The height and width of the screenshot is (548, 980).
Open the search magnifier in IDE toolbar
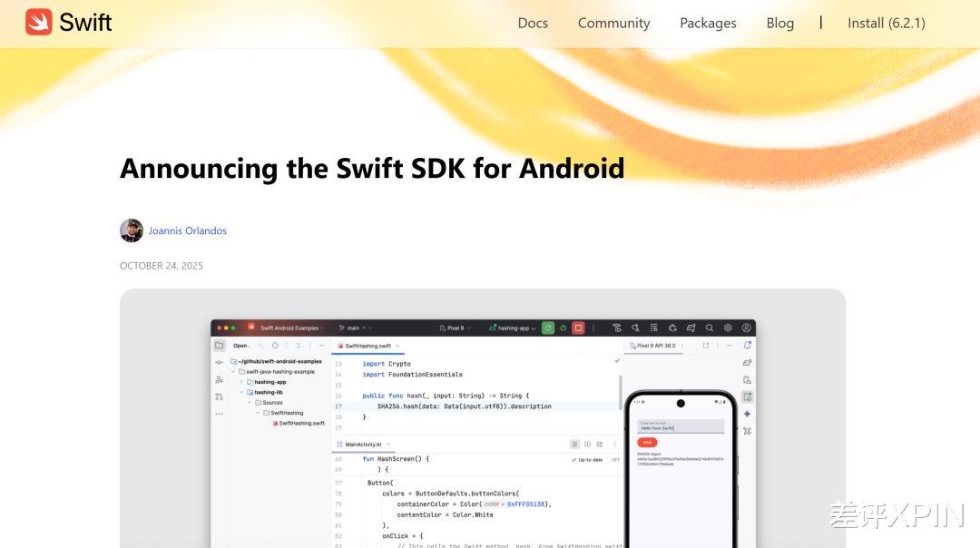tap(710, 328)
